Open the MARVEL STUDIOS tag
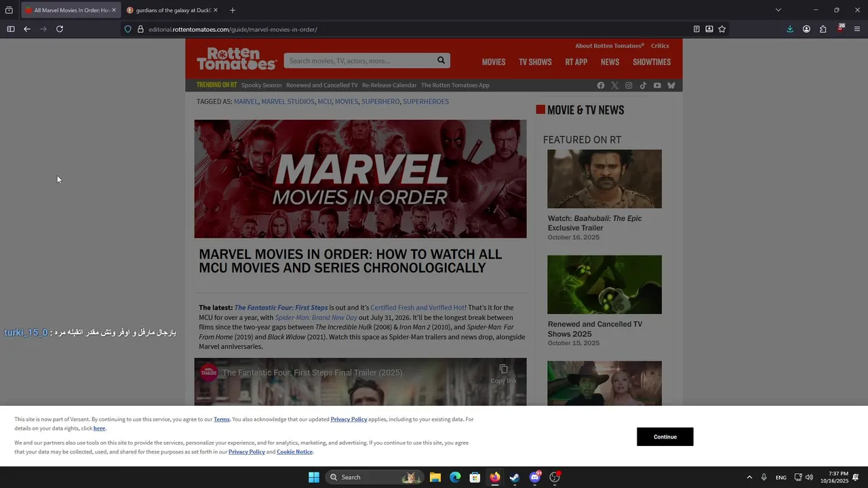This screenshot has height=488, width=868. (288, 102)
